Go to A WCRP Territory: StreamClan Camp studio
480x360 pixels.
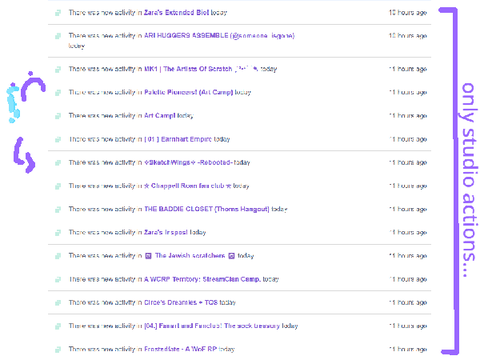pos(202,279)
